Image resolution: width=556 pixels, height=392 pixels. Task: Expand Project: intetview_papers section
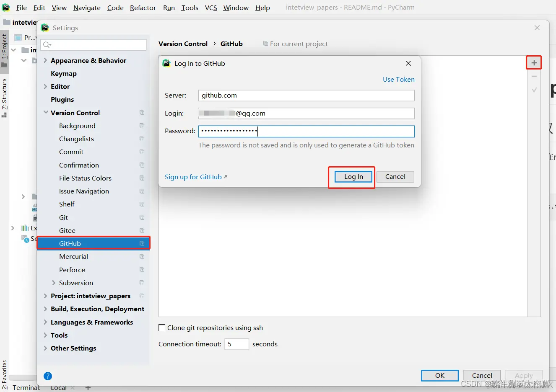(x=45, y=296)
